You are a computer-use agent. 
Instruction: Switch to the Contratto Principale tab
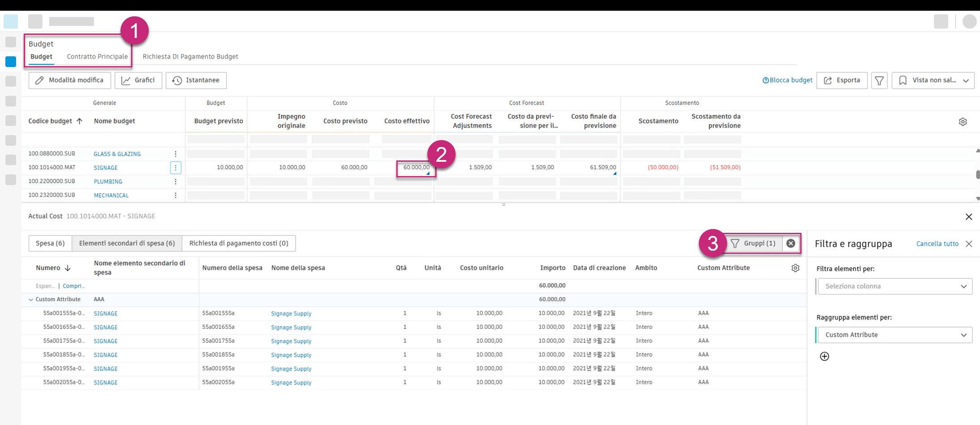[x=98, y=57]
